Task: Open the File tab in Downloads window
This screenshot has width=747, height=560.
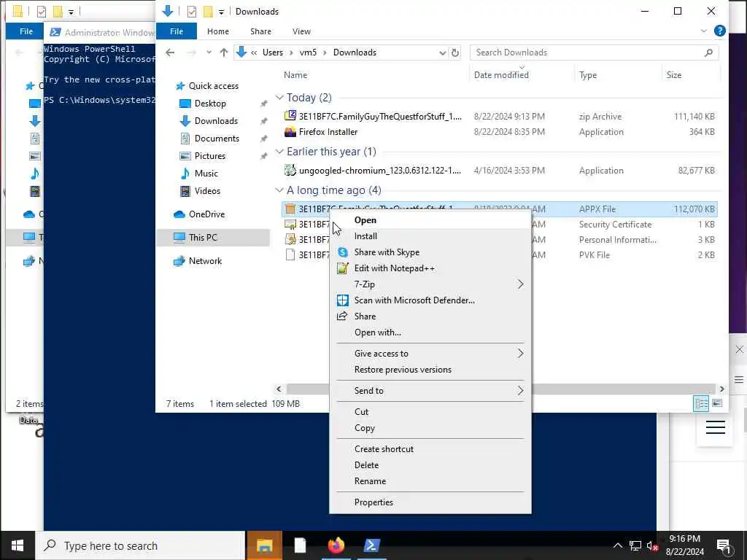Action: point(177,31)
